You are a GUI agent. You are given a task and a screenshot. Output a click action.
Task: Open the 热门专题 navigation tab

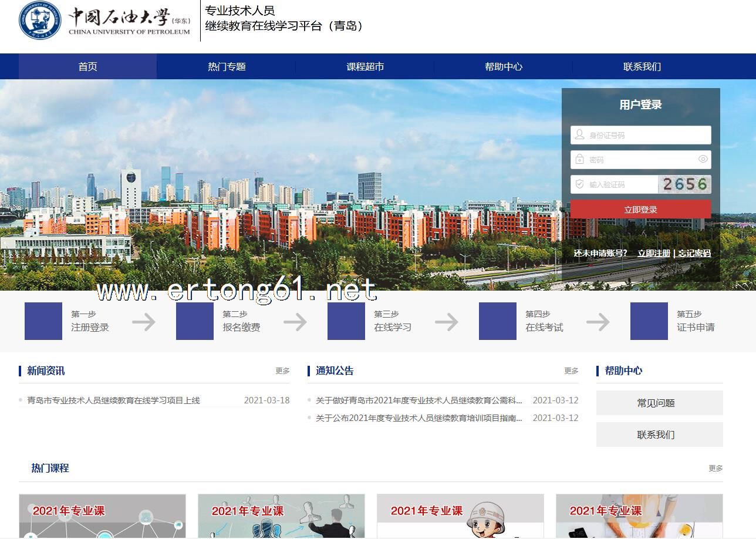coord(227,66)
